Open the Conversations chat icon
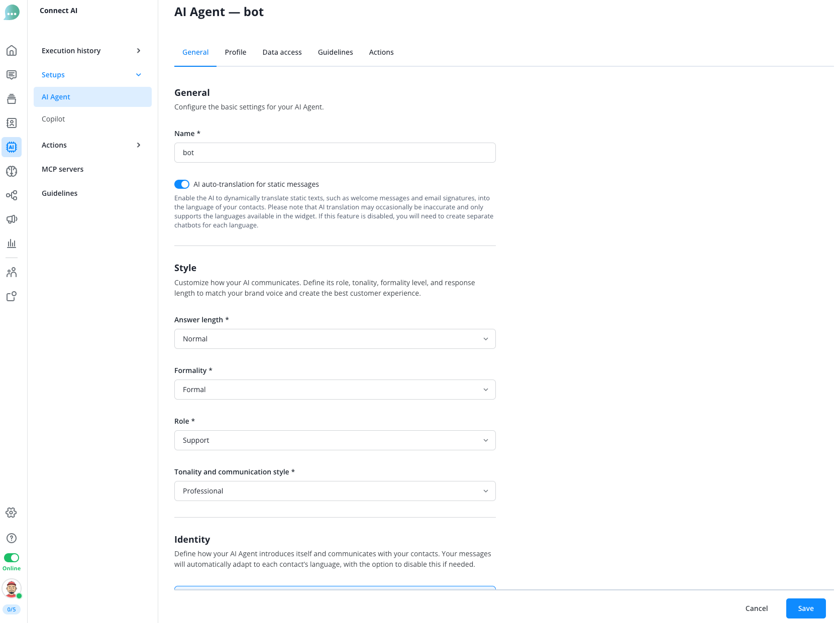Image resolution: width=840 pixels, height=623 pixels. (x=12, y=75)
